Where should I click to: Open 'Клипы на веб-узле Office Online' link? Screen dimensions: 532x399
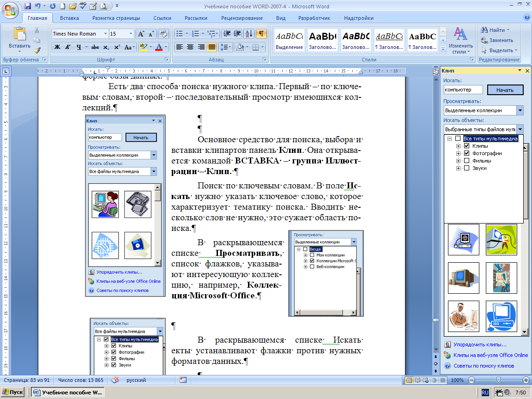pyautogui.click(x=490, y=355)
